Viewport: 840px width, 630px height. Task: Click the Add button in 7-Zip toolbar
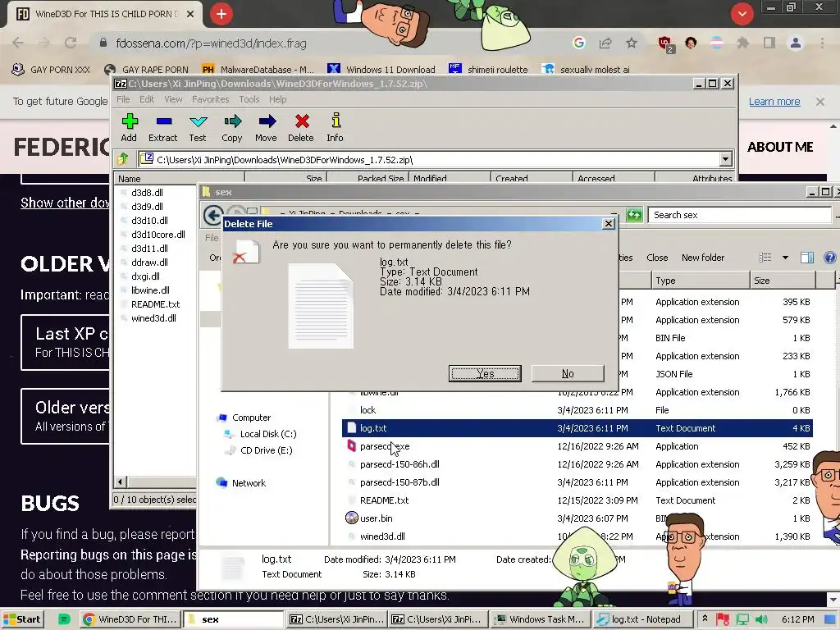[129, 127]
